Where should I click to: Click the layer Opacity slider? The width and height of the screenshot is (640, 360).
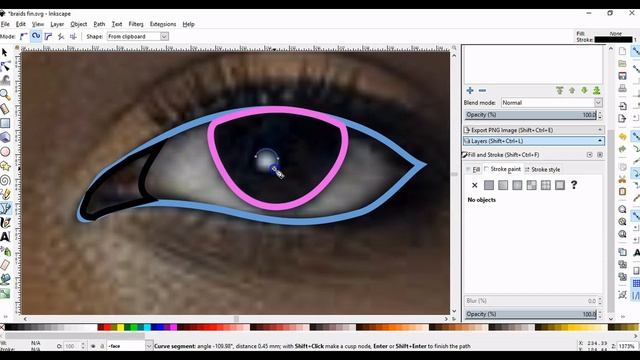(530, 115)
